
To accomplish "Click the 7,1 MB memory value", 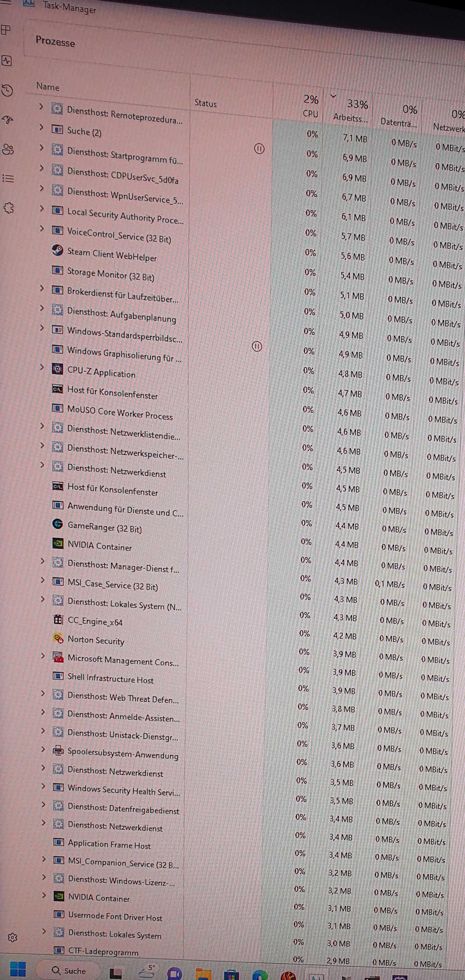I will pos(355,138).
